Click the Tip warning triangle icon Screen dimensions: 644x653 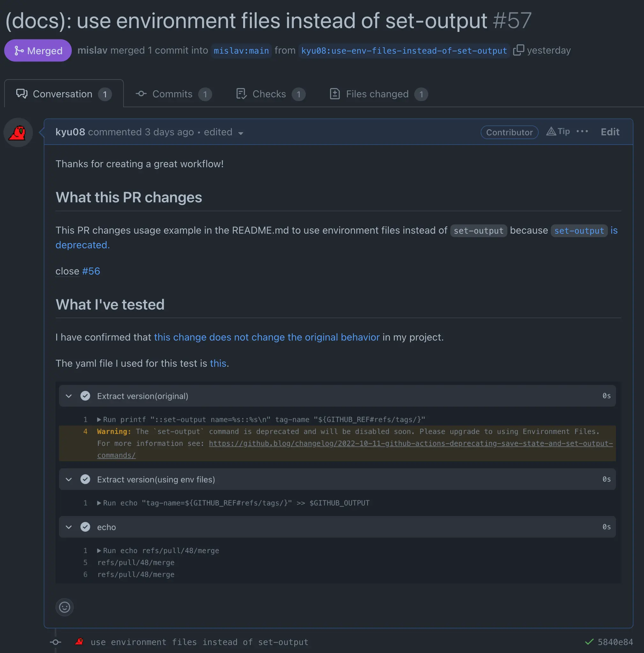(551, 131)
